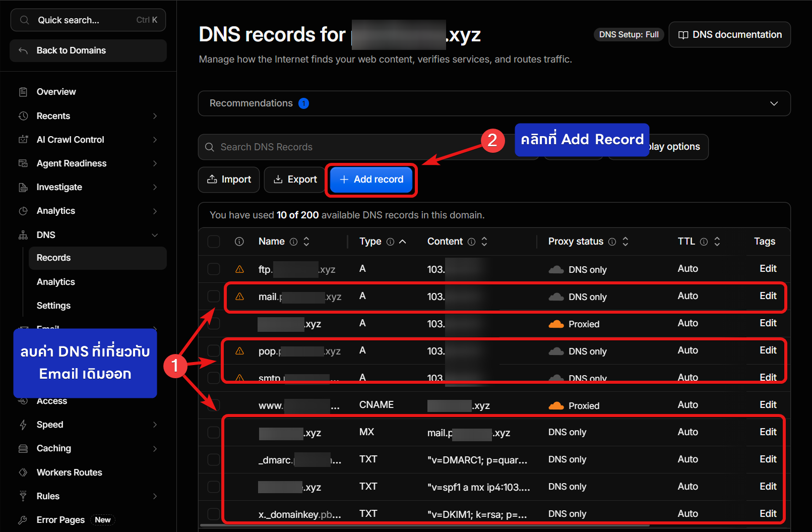
Task: Click the Caching sidebar icon
Action: [x=23, y=448]
